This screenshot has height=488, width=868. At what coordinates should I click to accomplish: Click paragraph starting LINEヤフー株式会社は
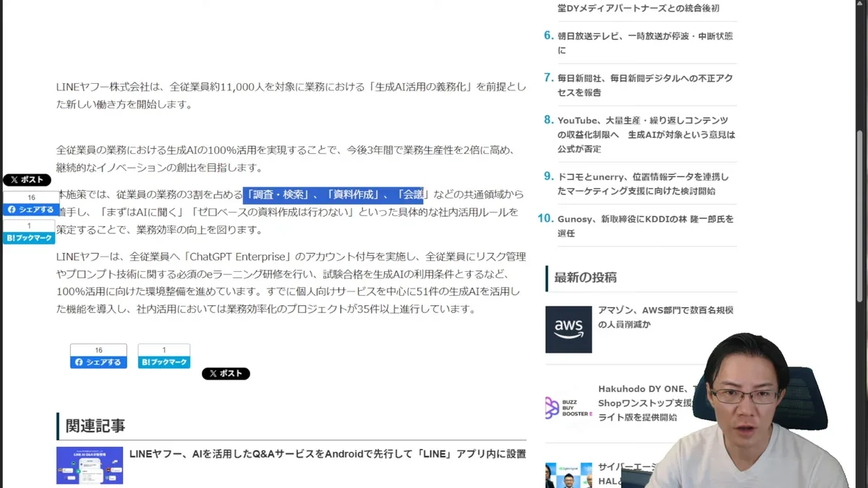(292, 95)
